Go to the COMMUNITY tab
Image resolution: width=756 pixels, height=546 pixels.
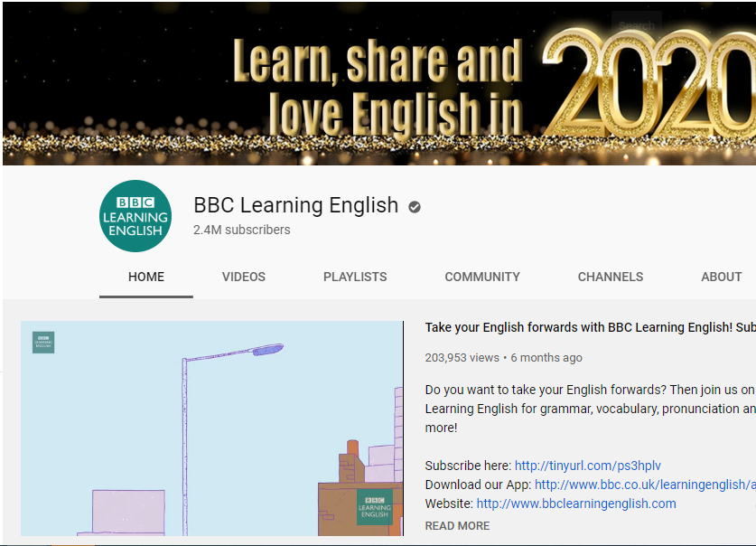(x=482, y=277)
